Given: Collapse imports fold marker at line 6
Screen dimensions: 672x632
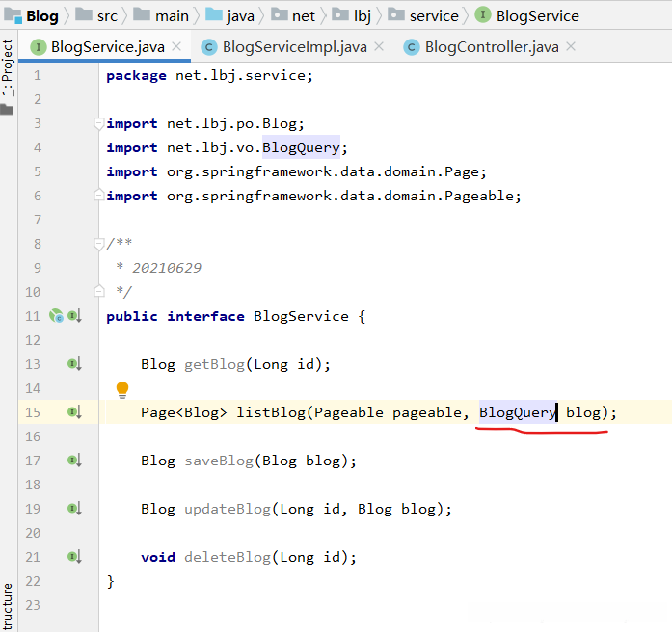Looking at the screenshot, I should pos(99,195).
